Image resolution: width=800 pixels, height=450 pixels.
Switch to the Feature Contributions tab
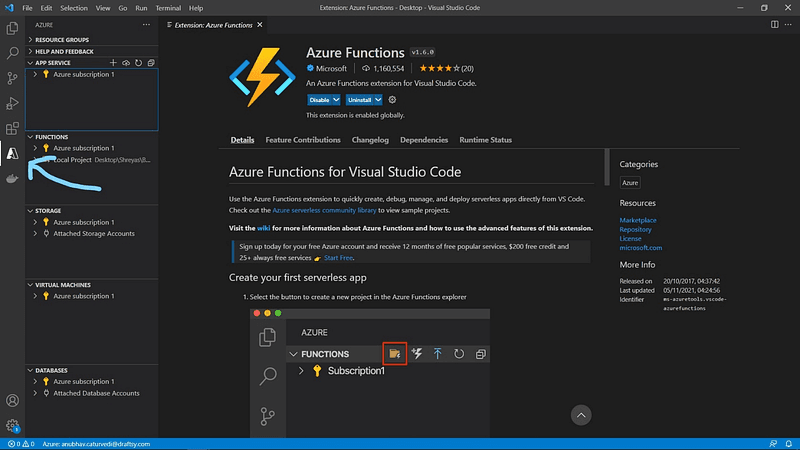pyautogui.click(x=303, y=140)
